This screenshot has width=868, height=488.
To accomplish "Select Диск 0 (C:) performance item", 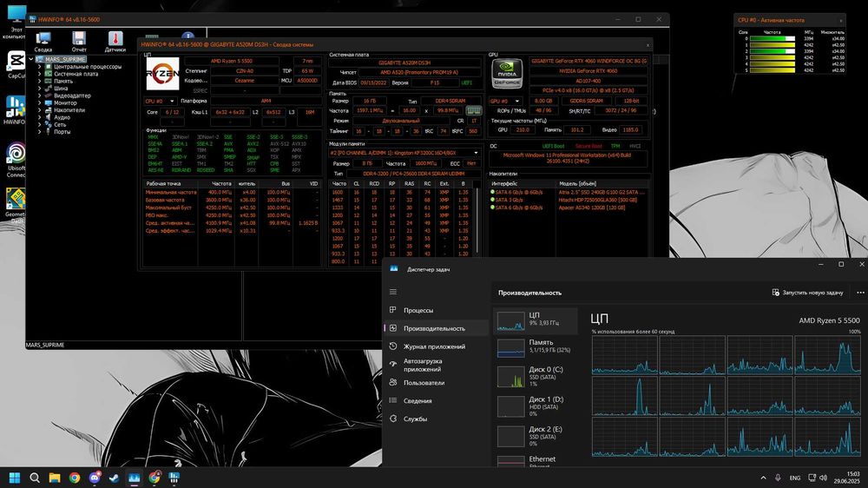I will [536, 376].
